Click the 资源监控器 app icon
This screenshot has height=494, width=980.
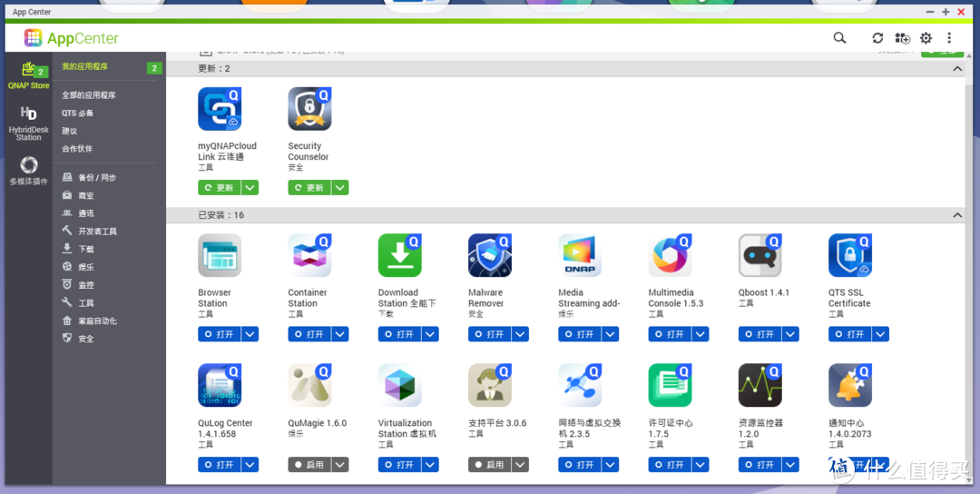point(759,385)
